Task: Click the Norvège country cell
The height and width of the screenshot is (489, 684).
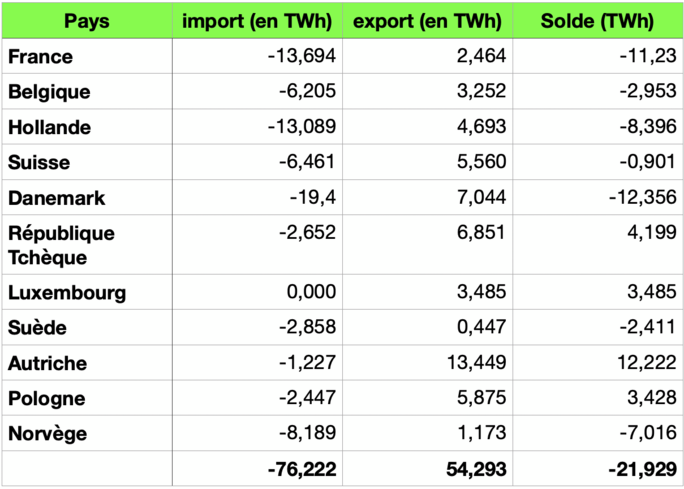Action: 46,434
